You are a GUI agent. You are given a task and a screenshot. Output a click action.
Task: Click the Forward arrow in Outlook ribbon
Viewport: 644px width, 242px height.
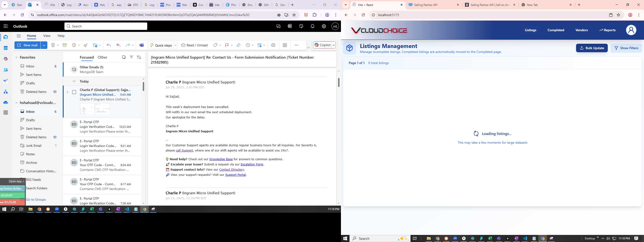pos(128,45)
